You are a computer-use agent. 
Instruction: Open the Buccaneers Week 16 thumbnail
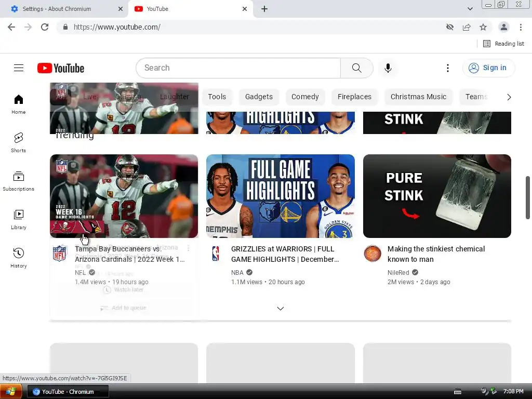coord(124,196)
